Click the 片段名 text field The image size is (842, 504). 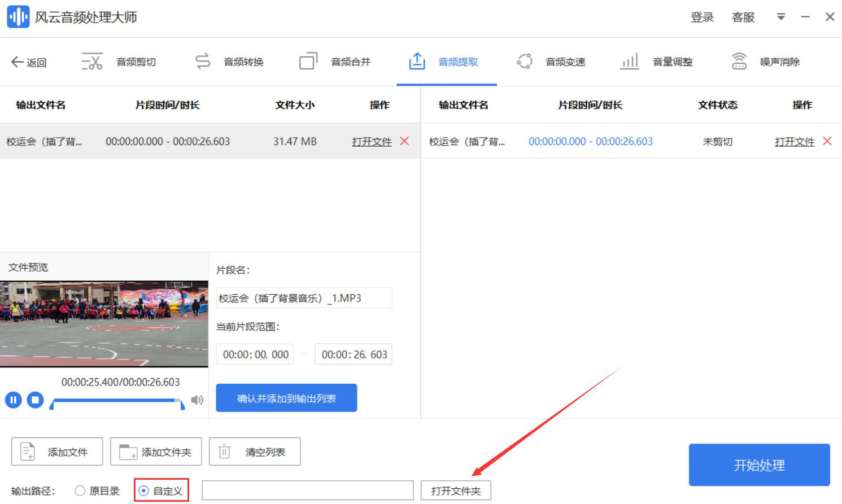[x=304, y=298]
